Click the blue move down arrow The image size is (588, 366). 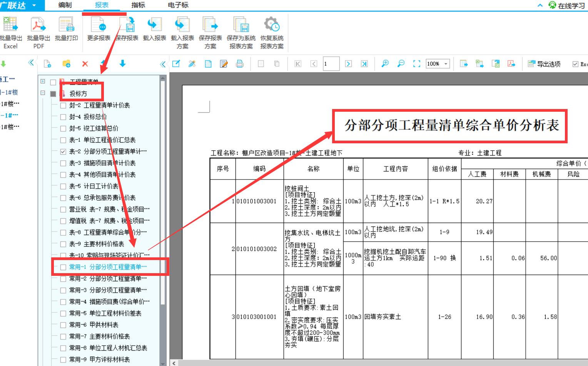(122, 64)
